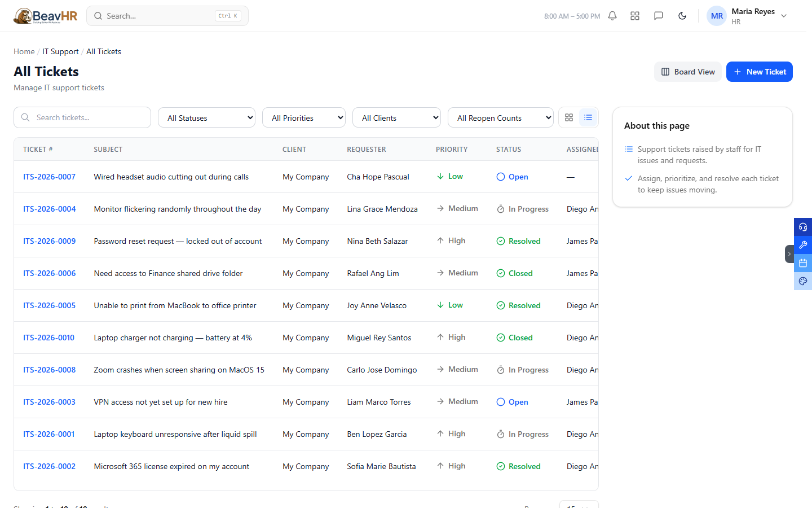
Task: Sort by REQUESTER column header
Action: pyautogui.click(x=367, y=150)
